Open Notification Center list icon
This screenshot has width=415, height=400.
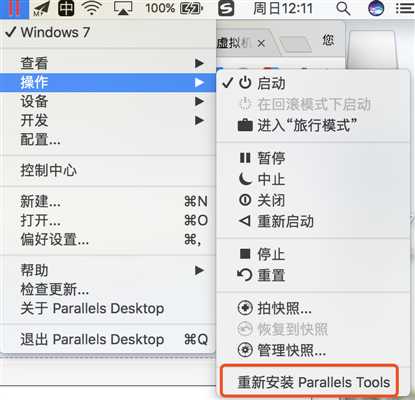point(405,8)
